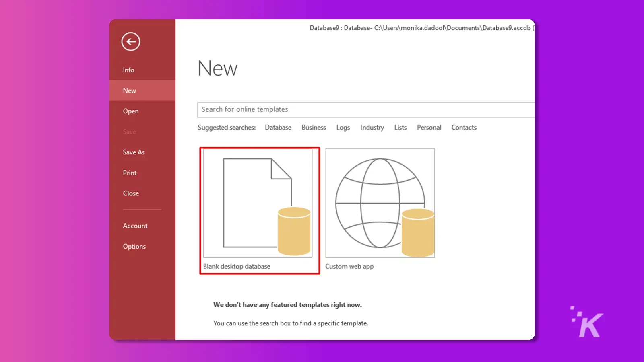Click the Blank desktop database label
Viewport: 644px width, 362px height.
(237, 266)
